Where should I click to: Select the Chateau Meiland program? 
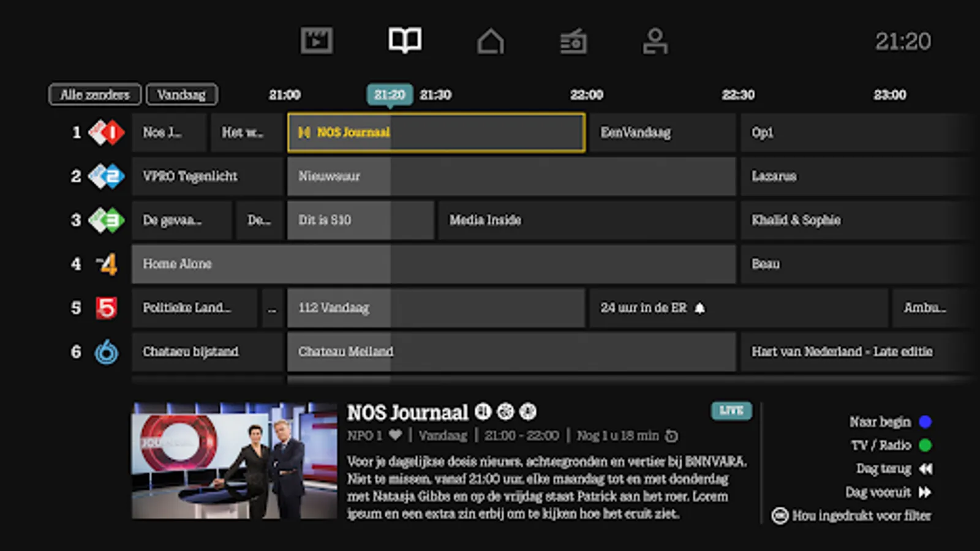(511, 352)
